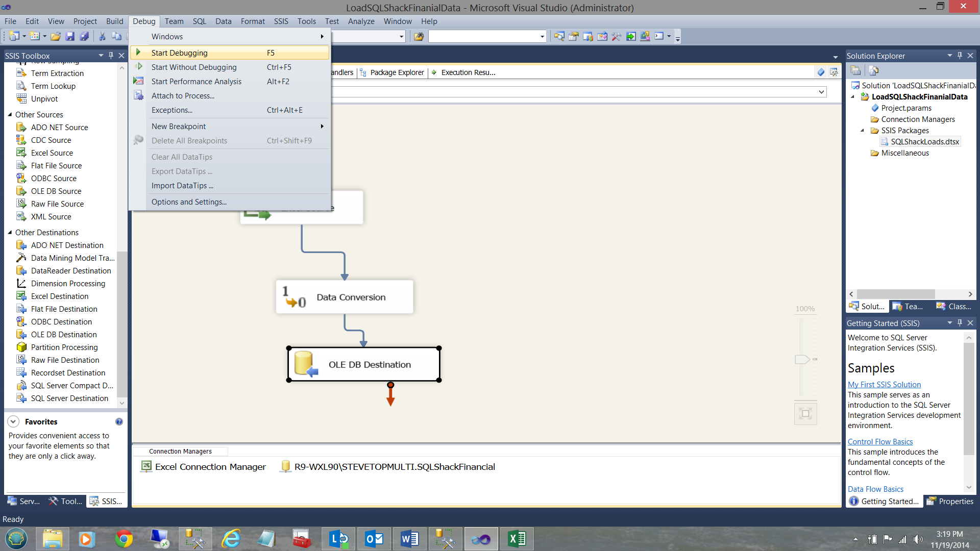Collapse the SSIS Packages folder node
The height and width of the screenshot is (551, 980).
click(863, 131)
